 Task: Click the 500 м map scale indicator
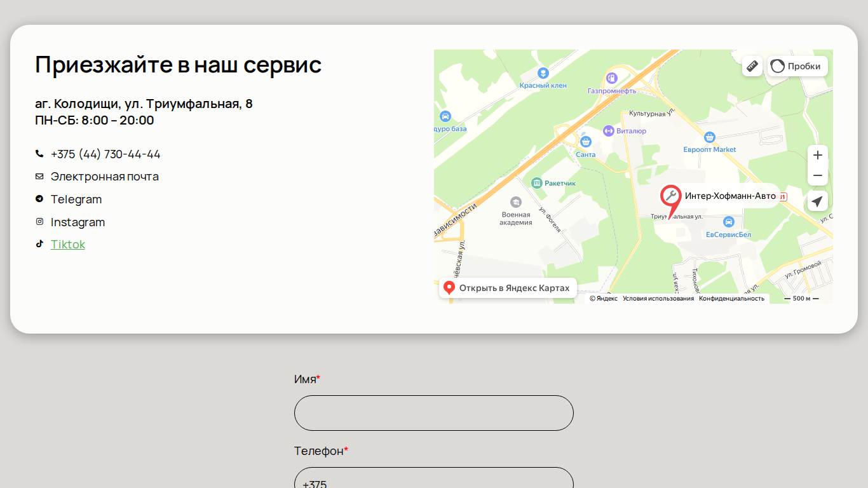tap(801, 299)
